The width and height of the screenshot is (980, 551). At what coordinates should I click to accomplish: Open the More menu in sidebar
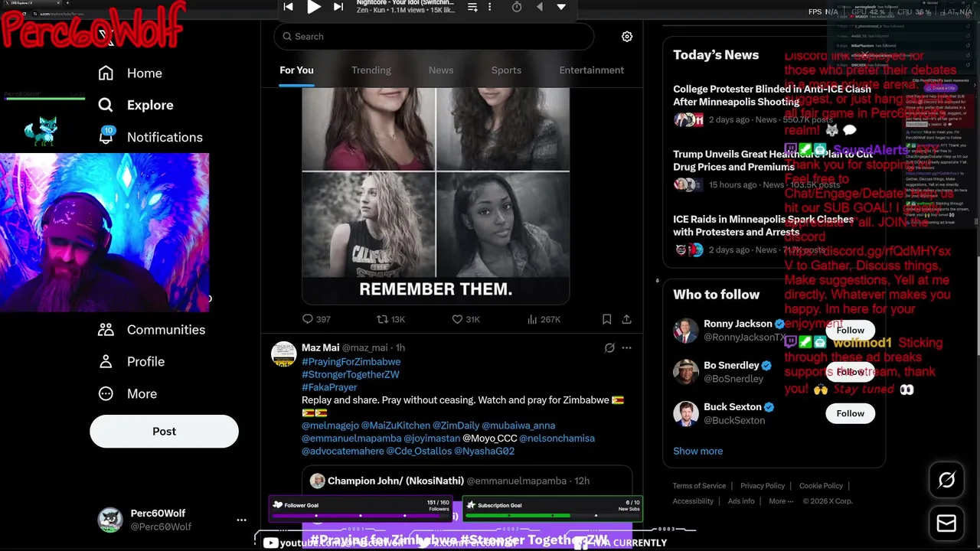[x=127, y=394]
